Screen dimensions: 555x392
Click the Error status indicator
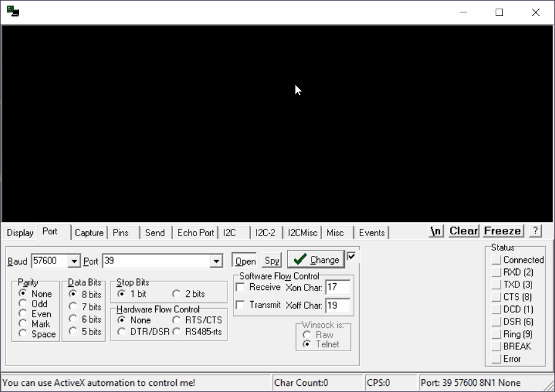[x=496, y=359]
